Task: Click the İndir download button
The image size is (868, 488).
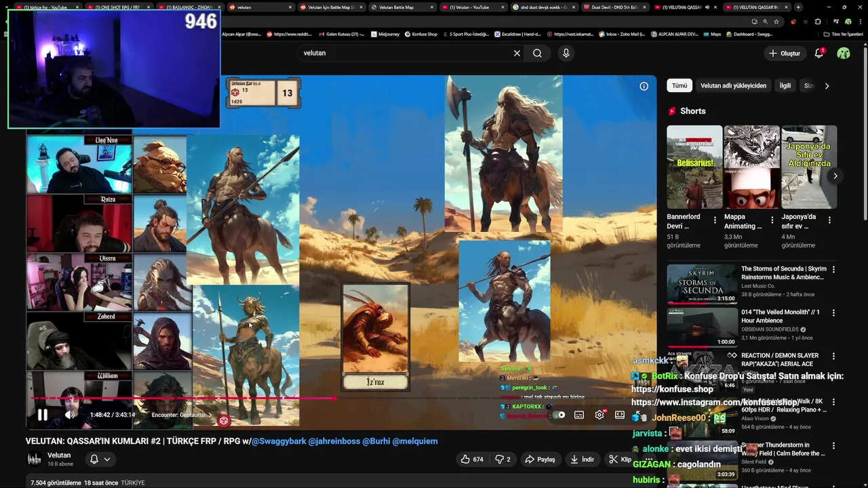Action: click(x=582, y=459)
